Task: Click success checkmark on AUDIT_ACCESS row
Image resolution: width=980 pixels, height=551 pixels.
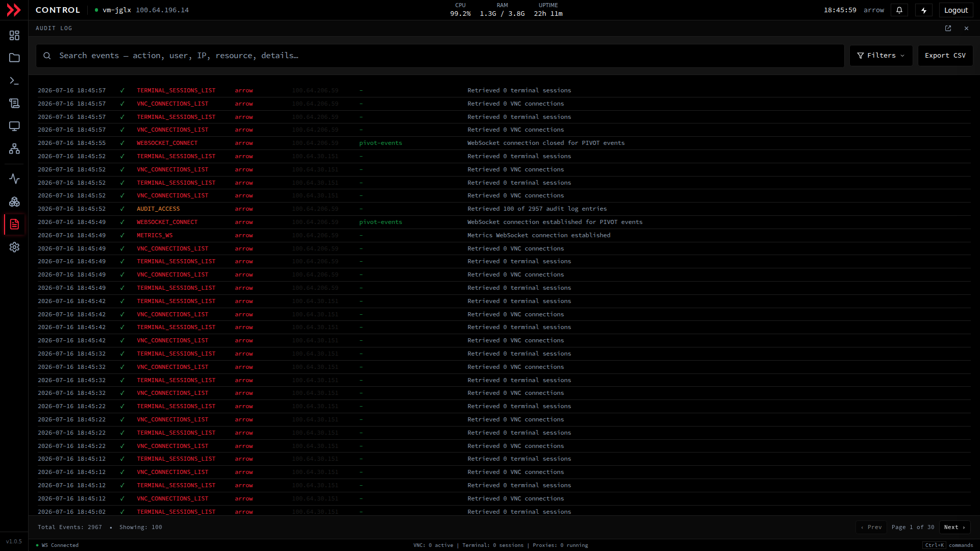Action: pos(122,209)
